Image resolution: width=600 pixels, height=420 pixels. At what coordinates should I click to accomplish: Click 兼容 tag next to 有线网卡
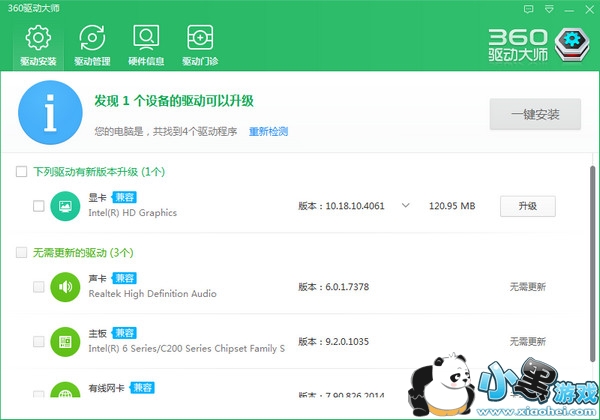coord(142,387)
